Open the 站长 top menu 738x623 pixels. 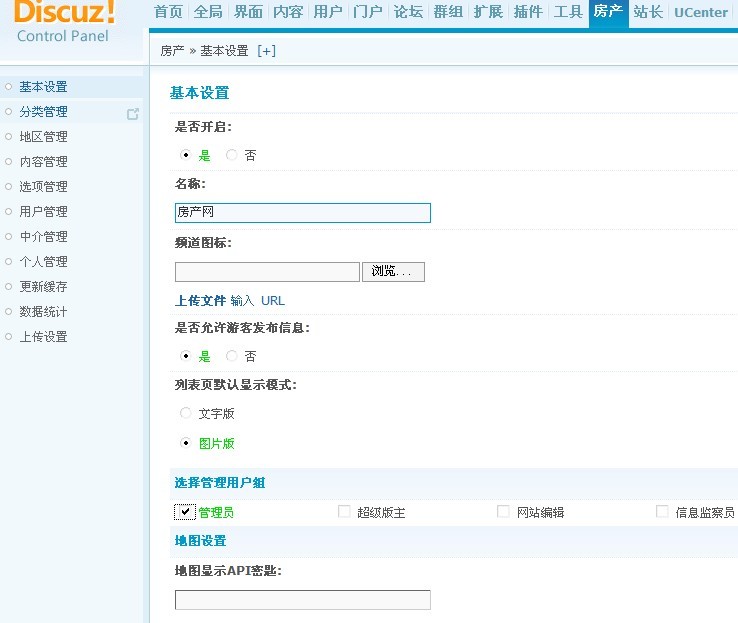click(x=648, y=12)
